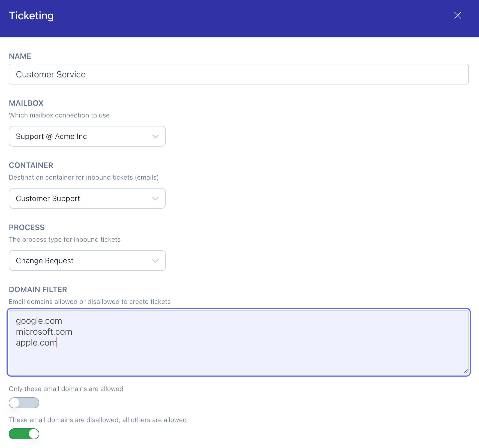Click the 'Only these email domains are allowed' text
The height and width of the screenshot is (448, 479).
(x=66, y=389)
